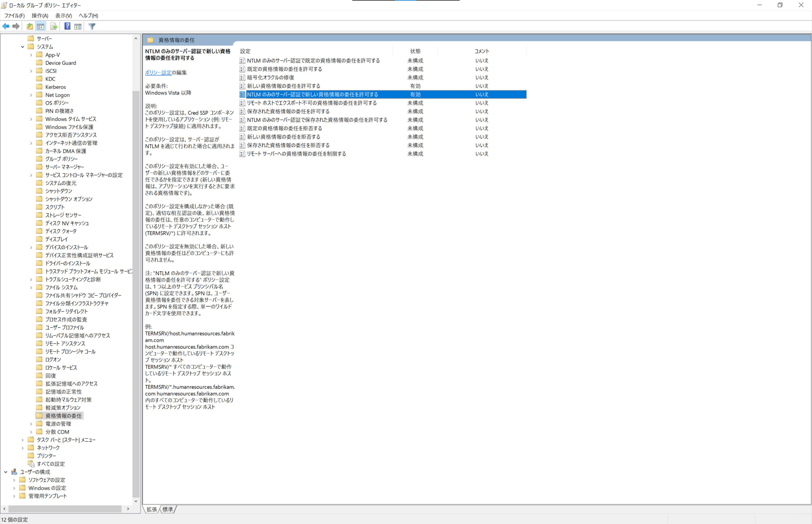Select 軽減策オプション in the tree
Screen dimensions: 812x524
[x=63, y=408]
